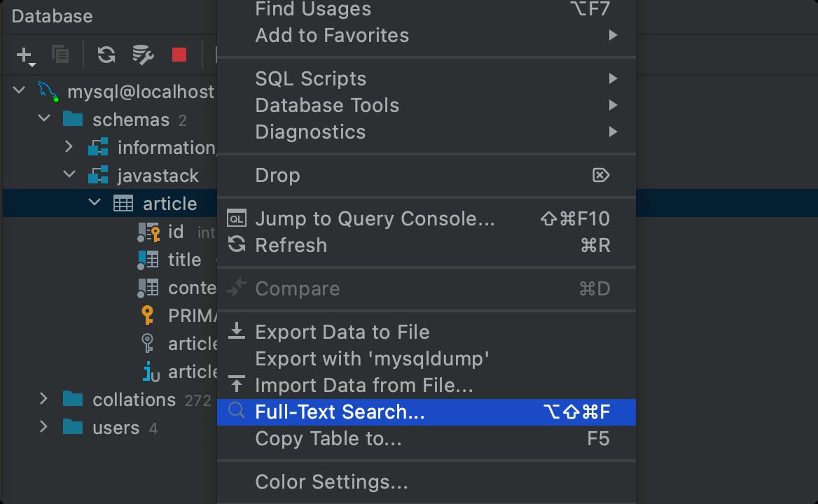Expand the collations folder
The height and width of the screenshot is (504, 818).
[43, 399]
